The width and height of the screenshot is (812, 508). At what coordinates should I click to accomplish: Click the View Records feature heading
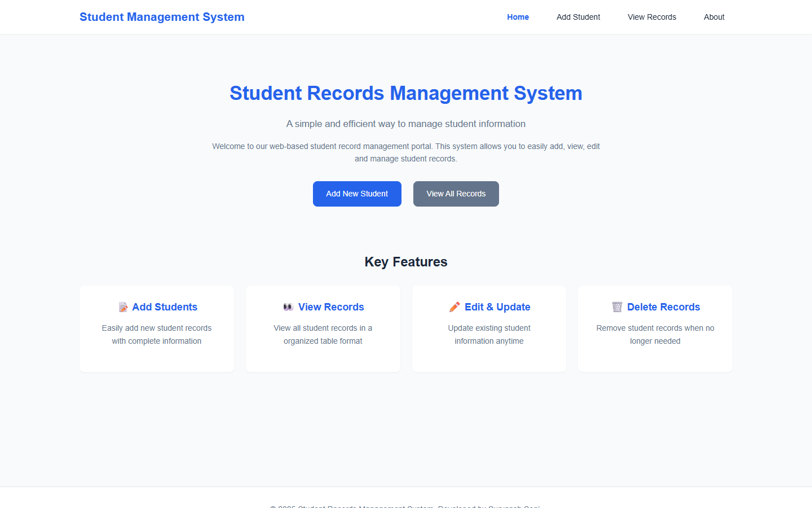(331, 306)
